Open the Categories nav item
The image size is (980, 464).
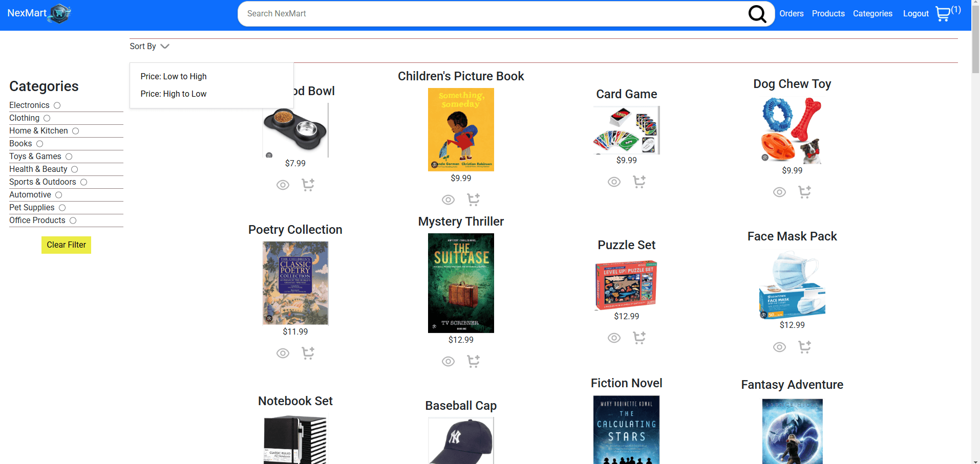coord(872,14)
